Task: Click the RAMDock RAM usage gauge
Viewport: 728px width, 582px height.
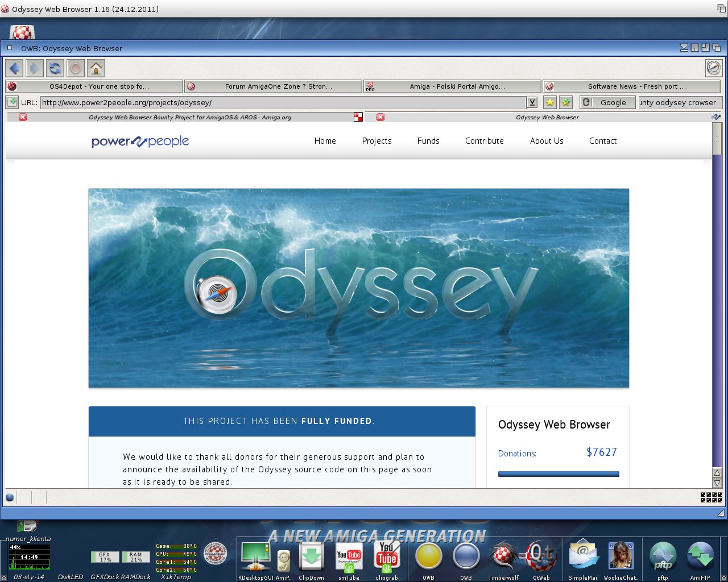Action: point(136,557)
